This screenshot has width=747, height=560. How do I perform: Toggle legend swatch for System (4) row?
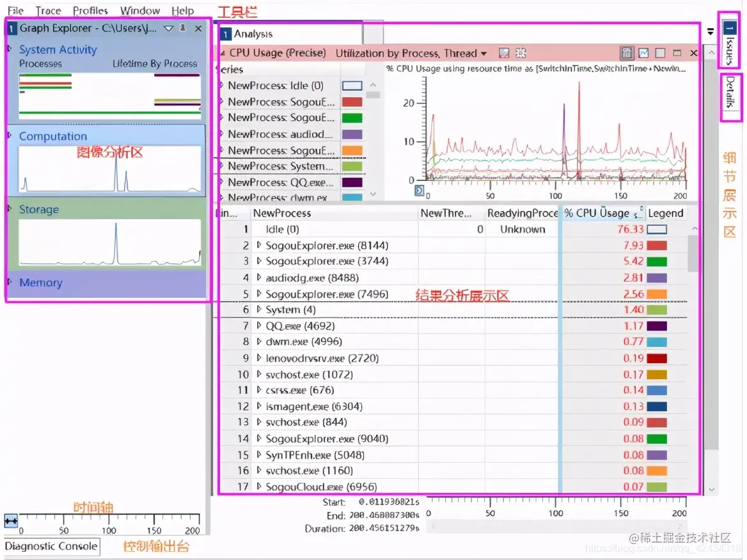pyautogui.click(x=657, y=309)
